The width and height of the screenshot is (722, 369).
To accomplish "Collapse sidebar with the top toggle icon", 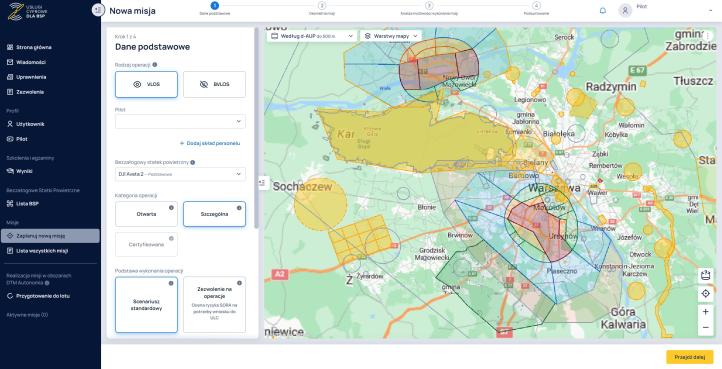I will tap(98, 10).
